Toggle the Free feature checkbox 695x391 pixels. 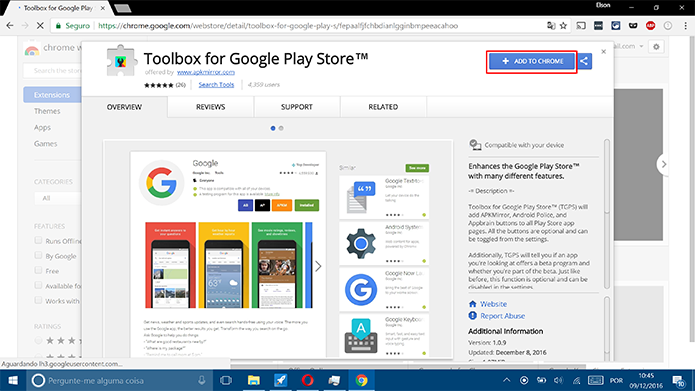pyautogui.click(x=38, y=270)
